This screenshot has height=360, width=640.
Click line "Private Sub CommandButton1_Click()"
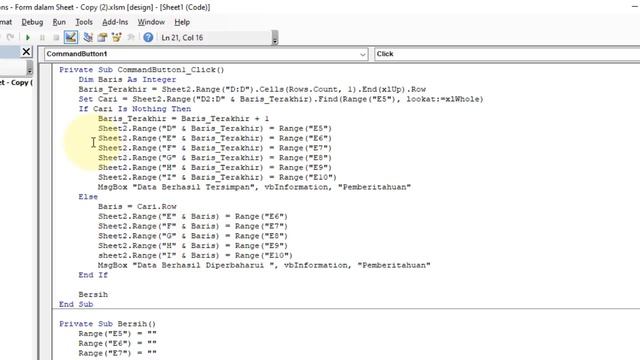click(142, 70)
